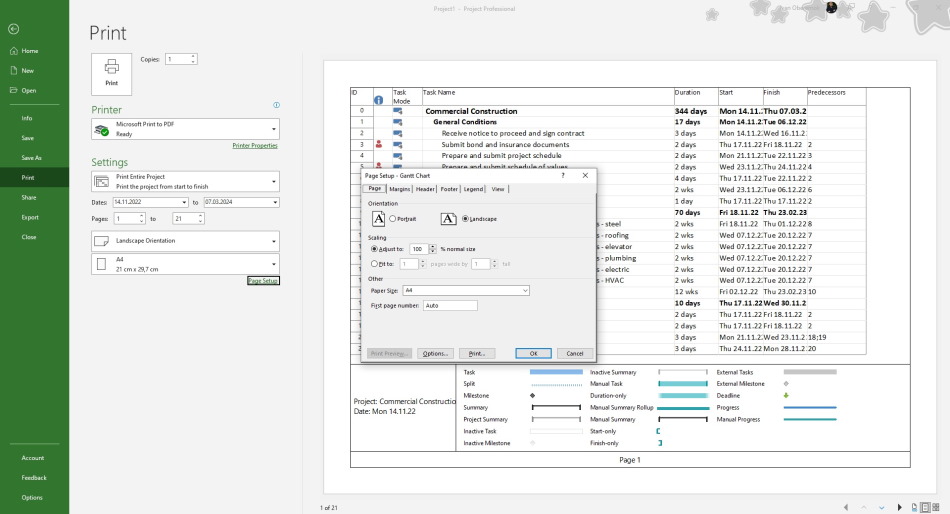Click the Page Setup link
950x514 pixels.
[x=263, y=281]
